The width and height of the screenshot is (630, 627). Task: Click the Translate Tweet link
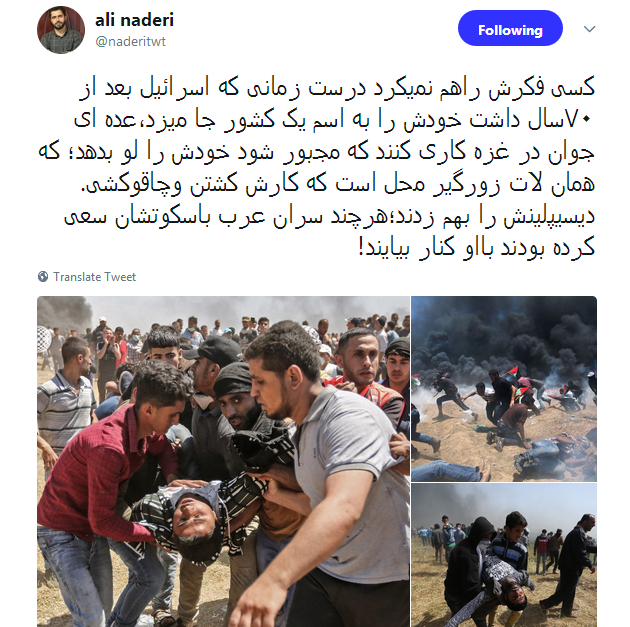[94, 277]
